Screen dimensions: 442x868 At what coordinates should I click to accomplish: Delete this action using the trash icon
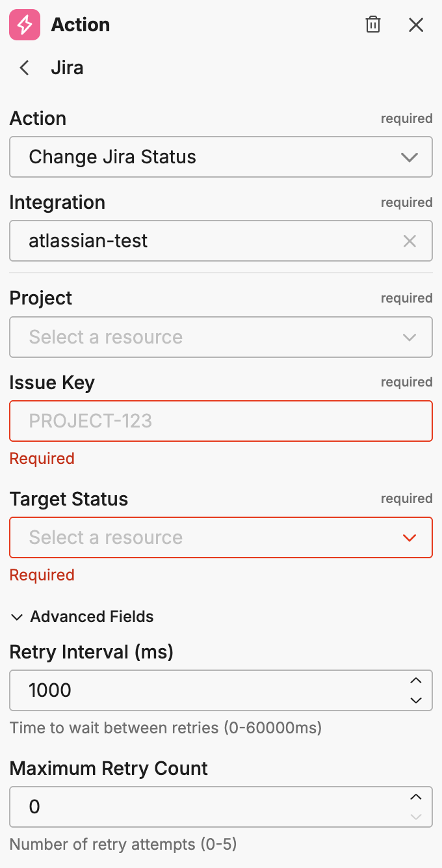coord(372,25)
